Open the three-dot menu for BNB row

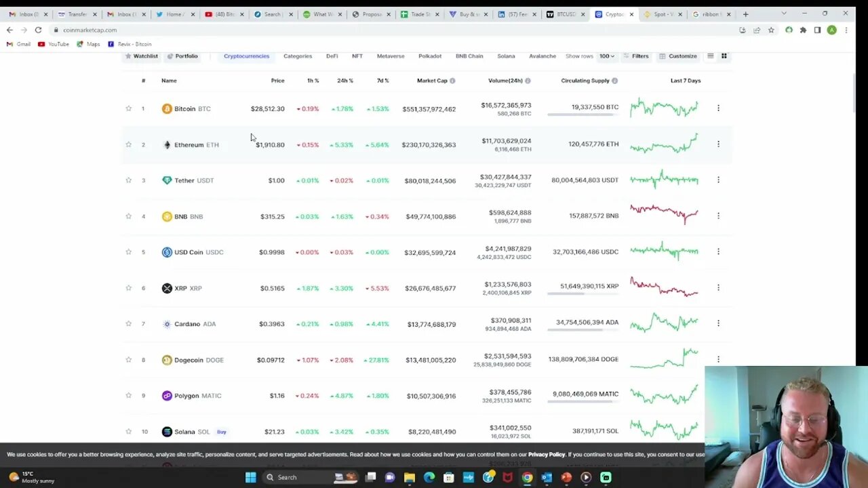(718, 216)
